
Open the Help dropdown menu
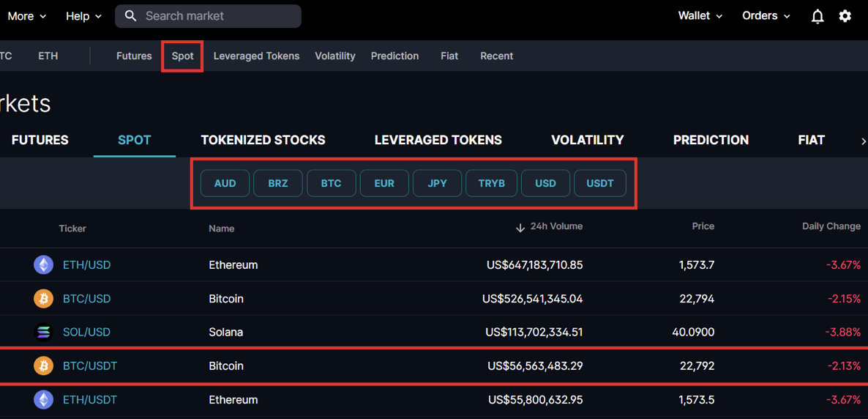83,16
